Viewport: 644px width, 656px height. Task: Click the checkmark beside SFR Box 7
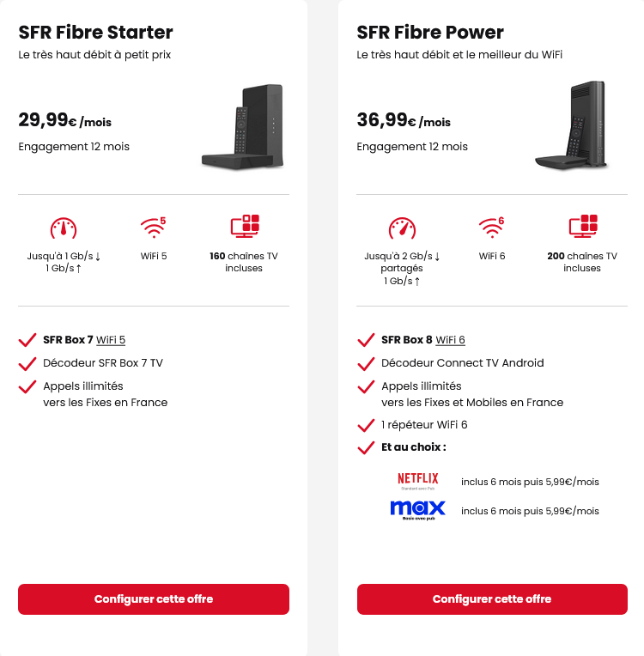pyautogui.click(x=27, y=340)
